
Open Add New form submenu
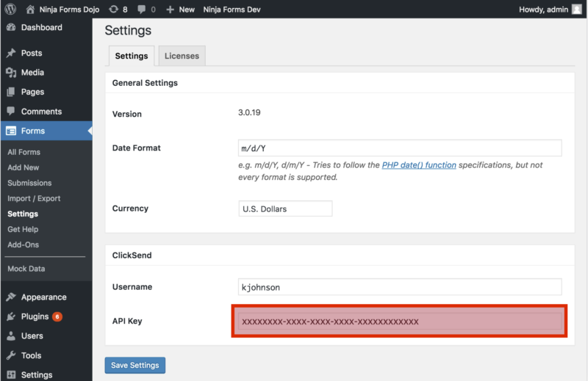(24, 167)
